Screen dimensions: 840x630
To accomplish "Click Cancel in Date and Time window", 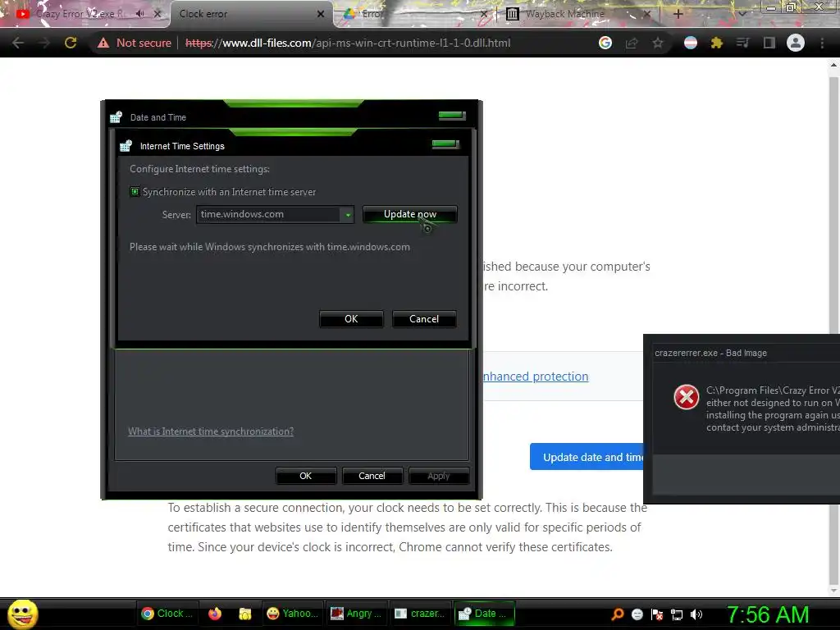I will tap(372, 476).
